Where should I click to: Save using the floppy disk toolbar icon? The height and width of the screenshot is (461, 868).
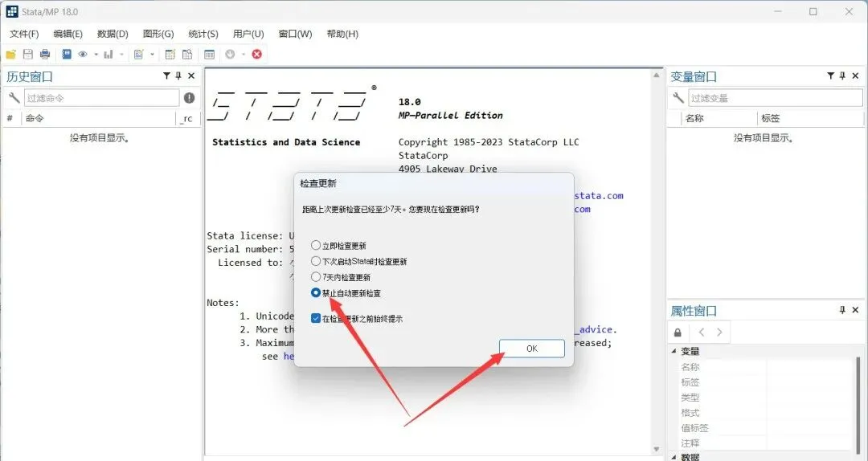[27, 55]
